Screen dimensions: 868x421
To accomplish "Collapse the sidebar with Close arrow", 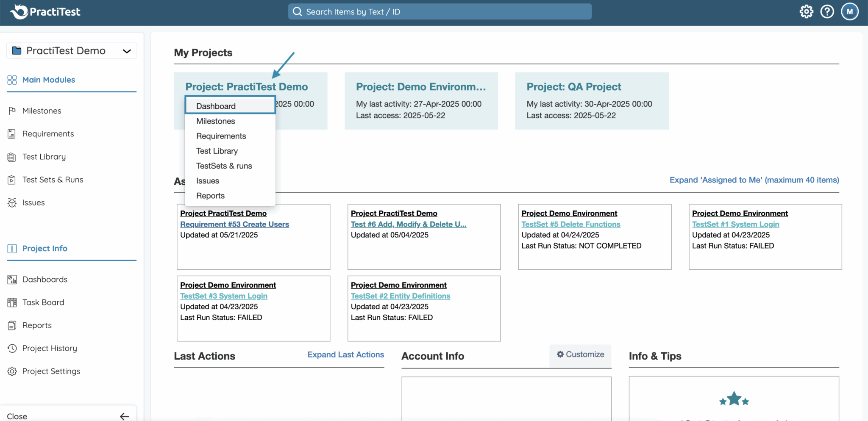I will click(x=124, y=416).
